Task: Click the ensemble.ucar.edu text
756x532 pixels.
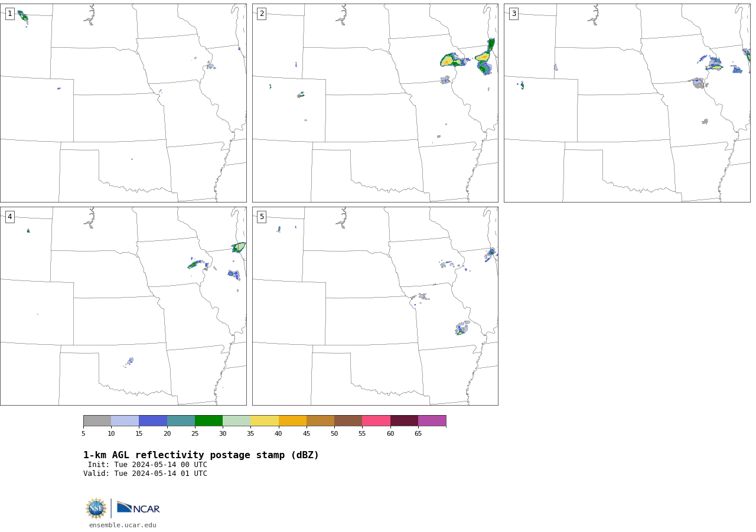Action: 123,525
